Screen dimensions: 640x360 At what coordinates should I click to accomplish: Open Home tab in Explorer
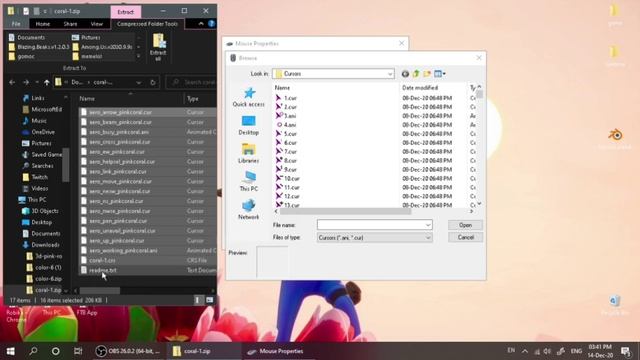pos(42,24)
